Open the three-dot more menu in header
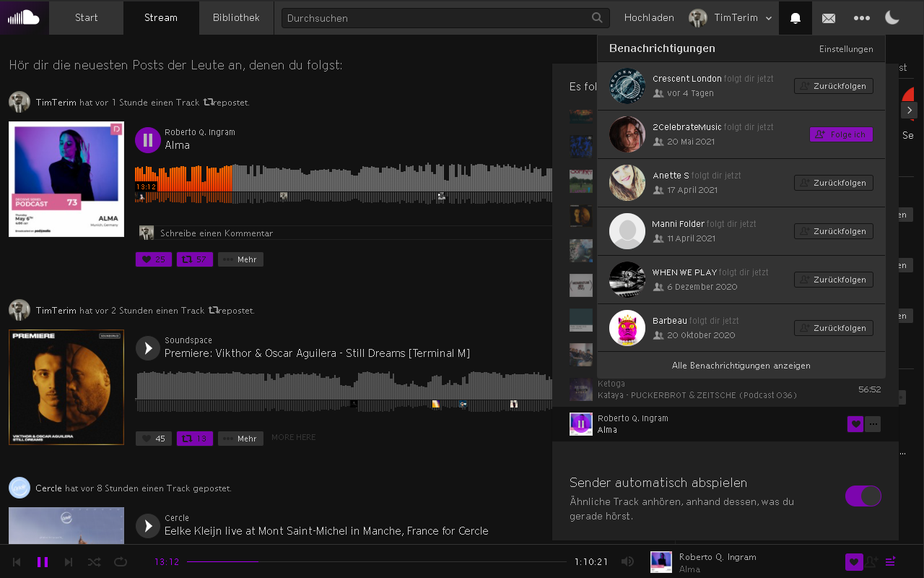The width and height of the screenshot is (924, 578). click(x=861, y=17)
